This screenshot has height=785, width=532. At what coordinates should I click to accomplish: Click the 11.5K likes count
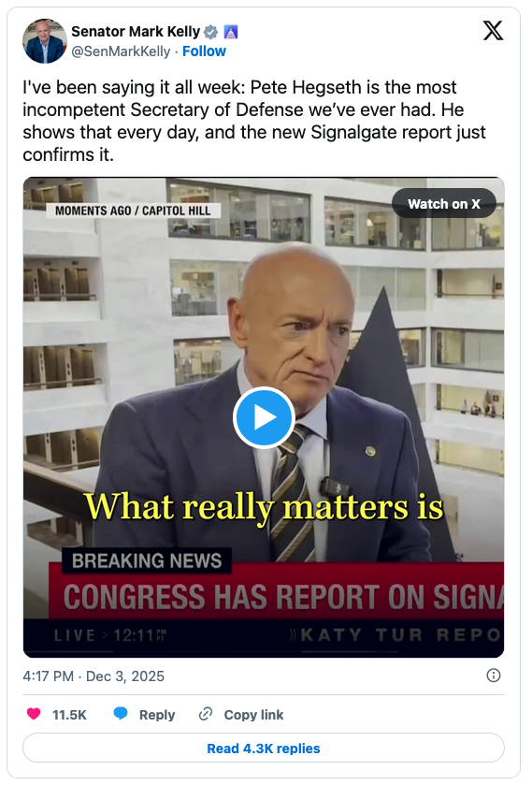69,715
